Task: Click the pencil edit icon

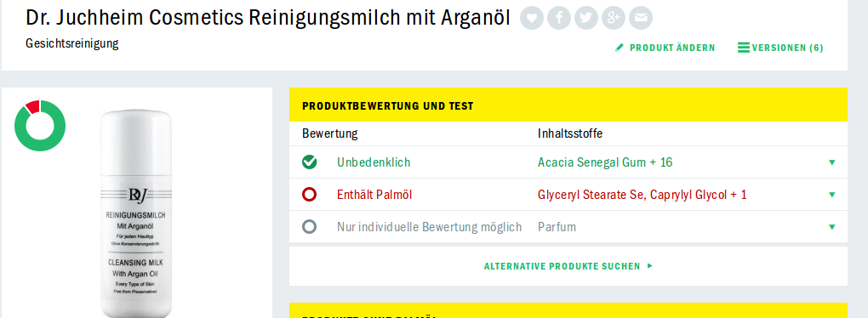Action: 620,48
